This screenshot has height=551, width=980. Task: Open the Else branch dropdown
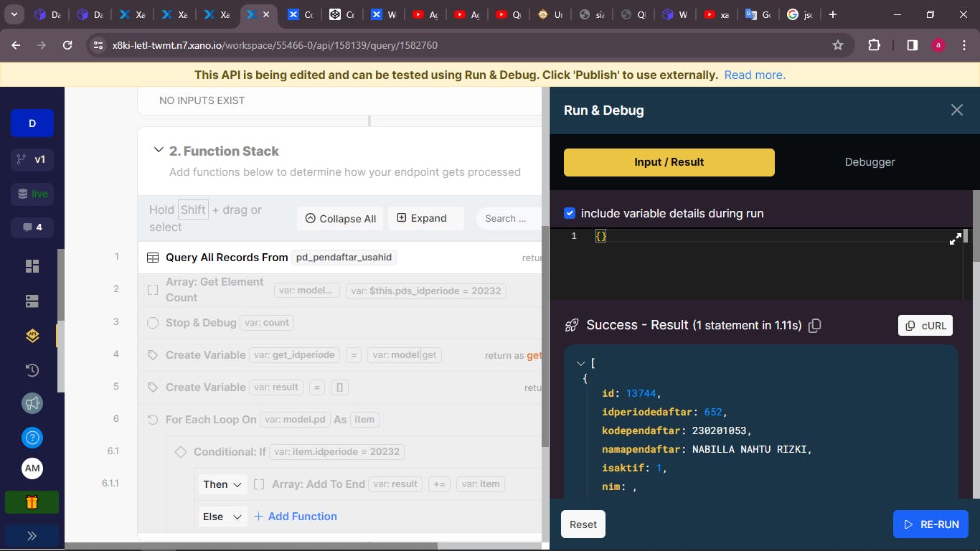coord(223,517)
